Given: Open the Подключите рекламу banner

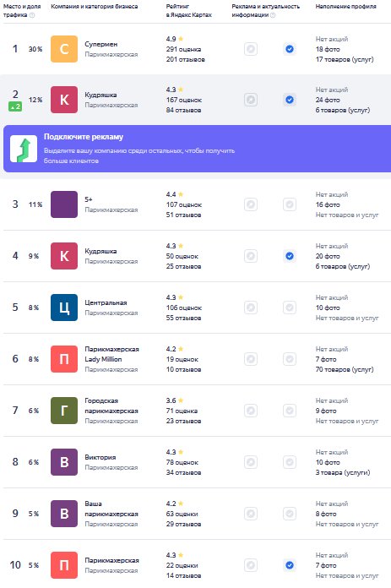Looking at the screenshot, I should [197, 149].
